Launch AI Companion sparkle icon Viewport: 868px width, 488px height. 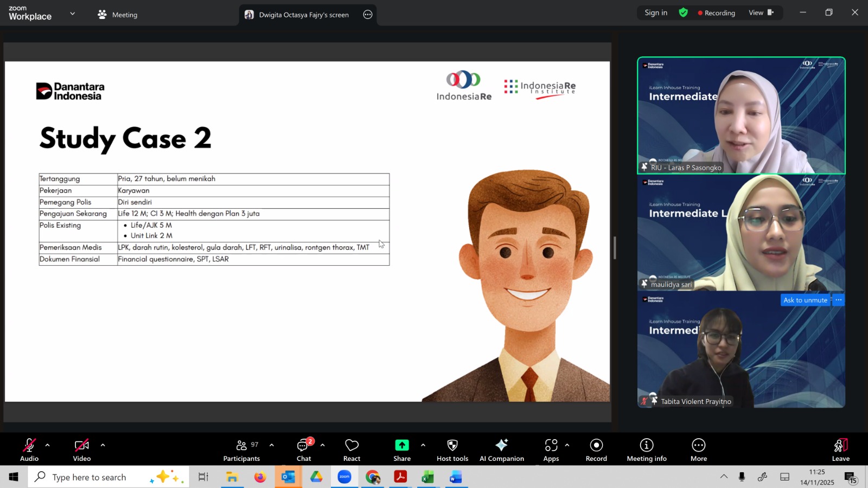point(501,446)
